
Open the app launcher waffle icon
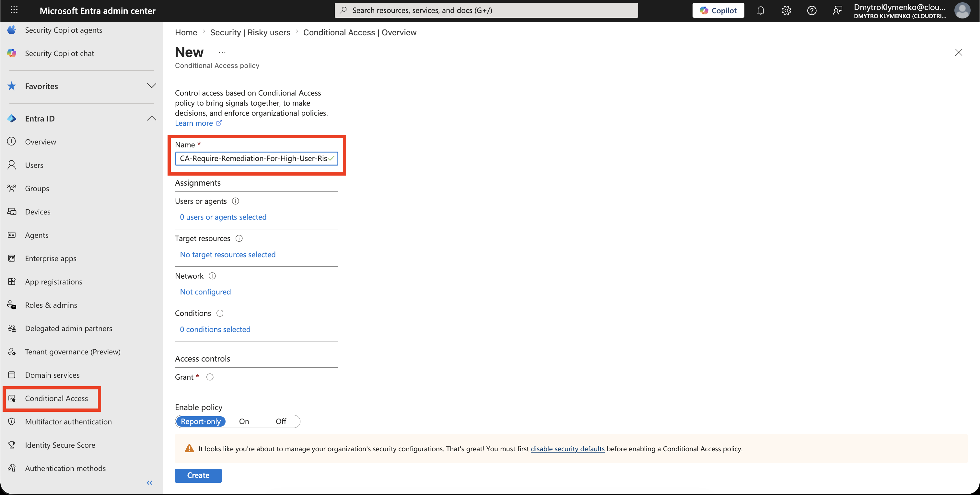[14, 10]
